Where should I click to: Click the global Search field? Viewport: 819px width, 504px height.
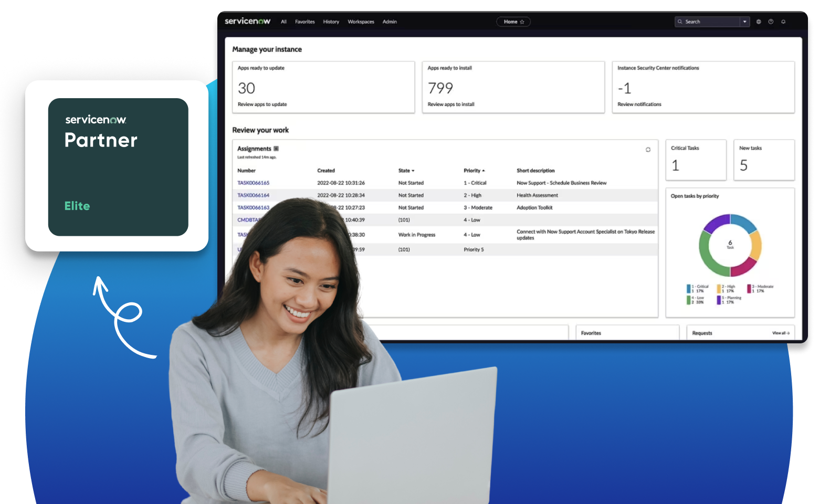coord(712,22)
